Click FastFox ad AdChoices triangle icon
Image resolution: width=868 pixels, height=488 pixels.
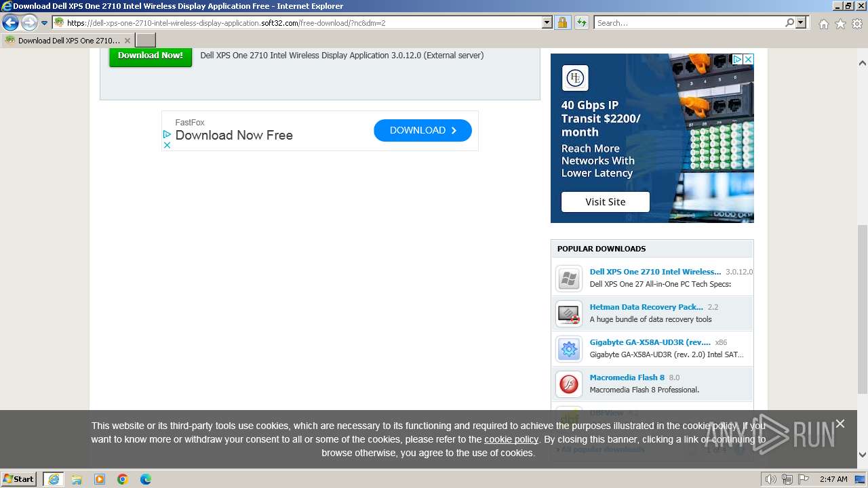click(x=167, y=134)
